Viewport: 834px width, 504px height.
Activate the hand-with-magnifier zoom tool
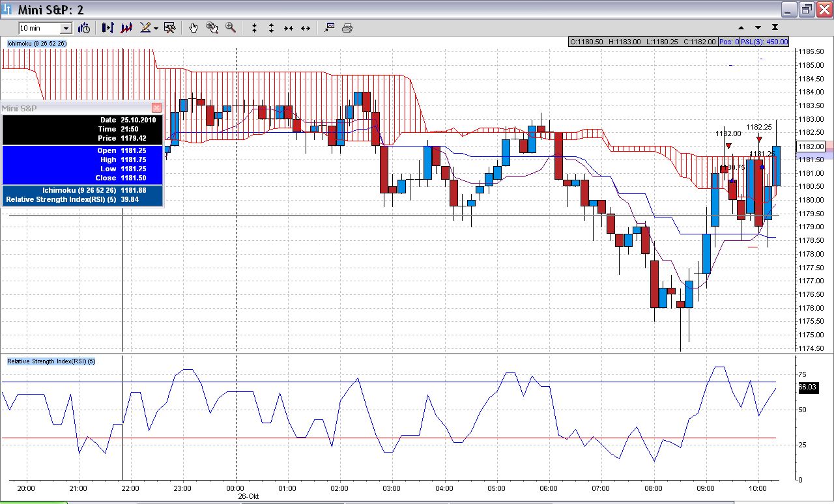tap(212, 28)
